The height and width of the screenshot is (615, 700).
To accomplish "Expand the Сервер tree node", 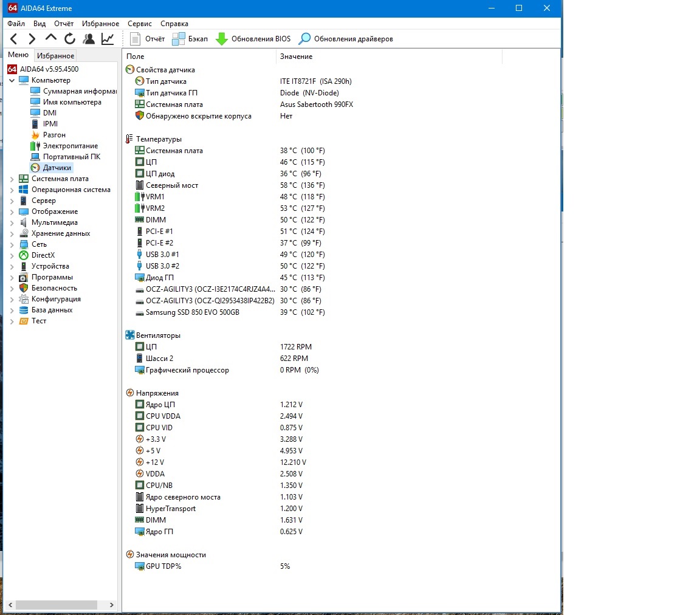I will pyautogui.click(x=12, y=201).
